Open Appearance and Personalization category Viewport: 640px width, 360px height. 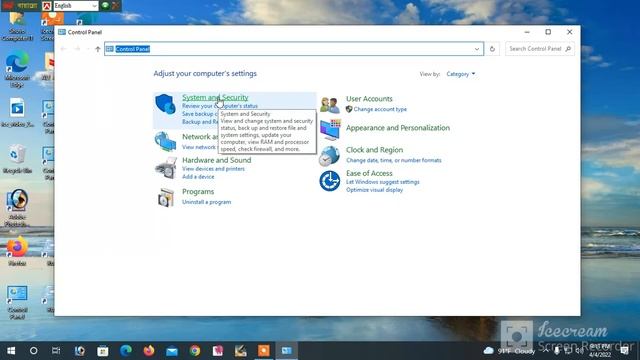[398, 128]
